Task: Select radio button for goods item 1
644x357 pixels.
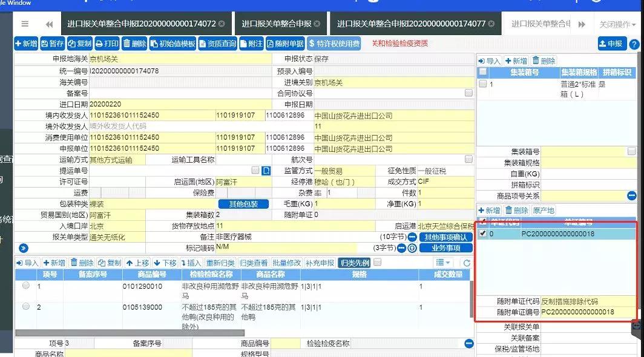Action: pyautogui.click(x=25, y=286)
